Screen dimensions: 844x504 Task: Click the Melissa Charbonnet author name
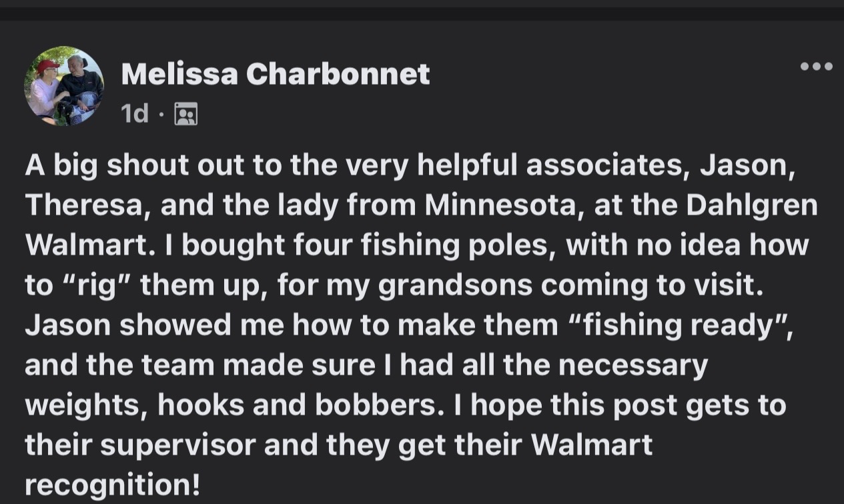tap(275, 75)
